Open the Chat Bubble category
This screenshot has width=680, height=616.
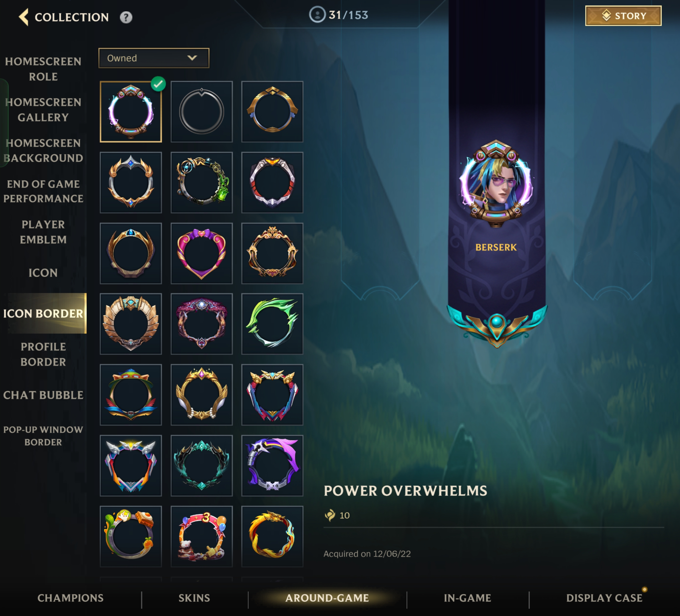[43, 395]
